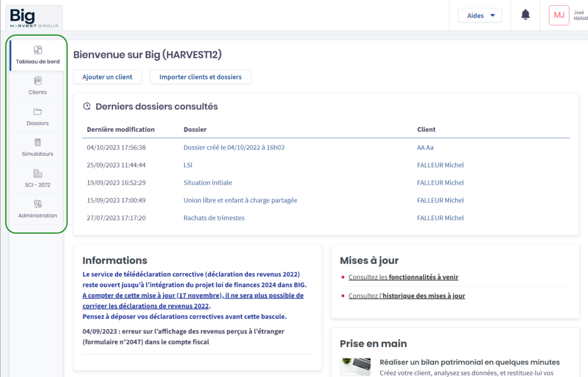The image size is (588, 377).
Task: Select the Simulateurs calculator icon
Action: (x=38, y=143)
